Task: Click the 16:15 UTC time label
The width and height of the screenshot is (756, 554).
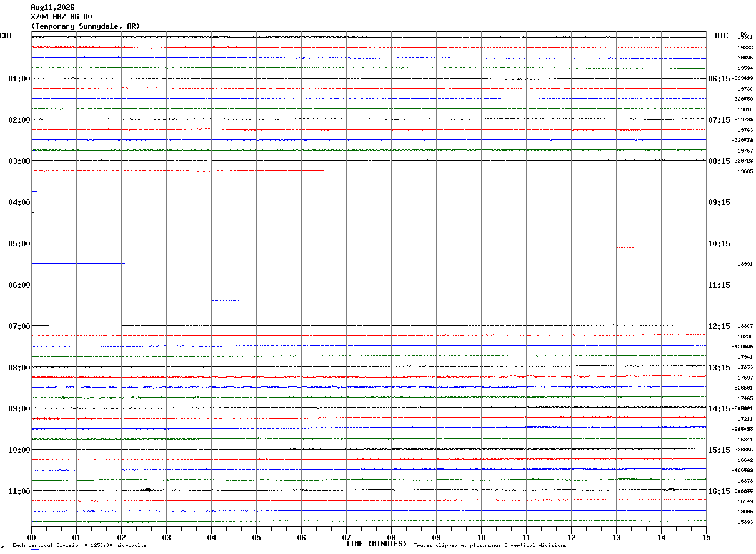Action: [x=719, y=491]
